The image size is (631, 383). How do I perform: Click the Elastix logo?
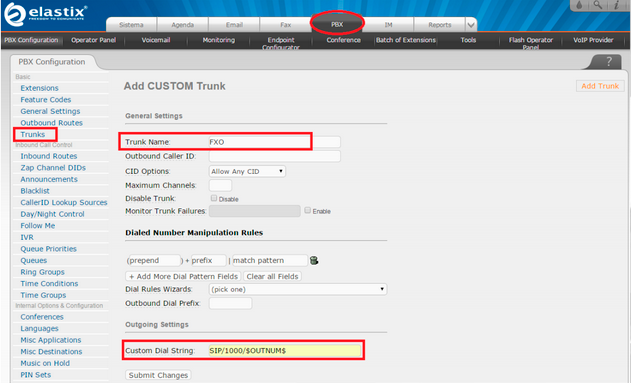[x=45, y=14]
